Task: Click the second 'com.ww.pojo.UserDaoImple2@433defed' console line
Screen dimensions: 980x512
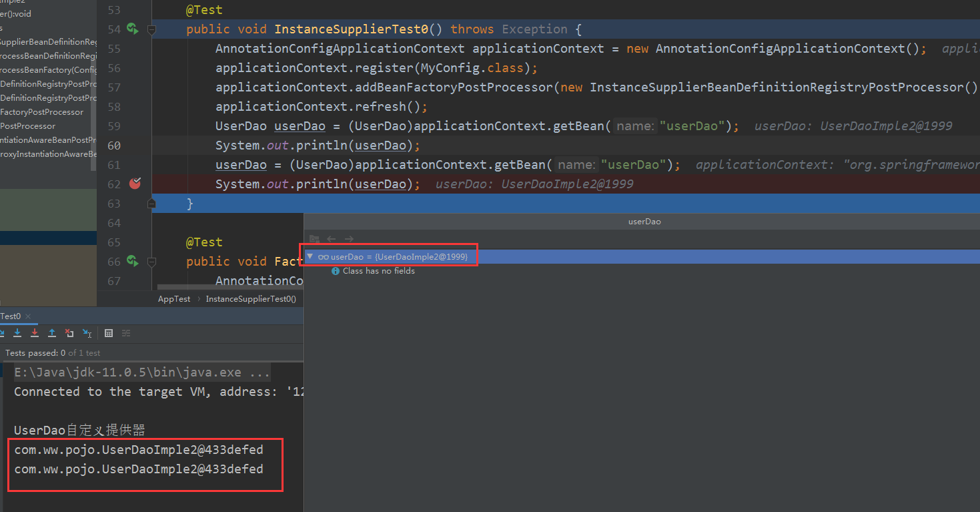Action: point(139,469)
